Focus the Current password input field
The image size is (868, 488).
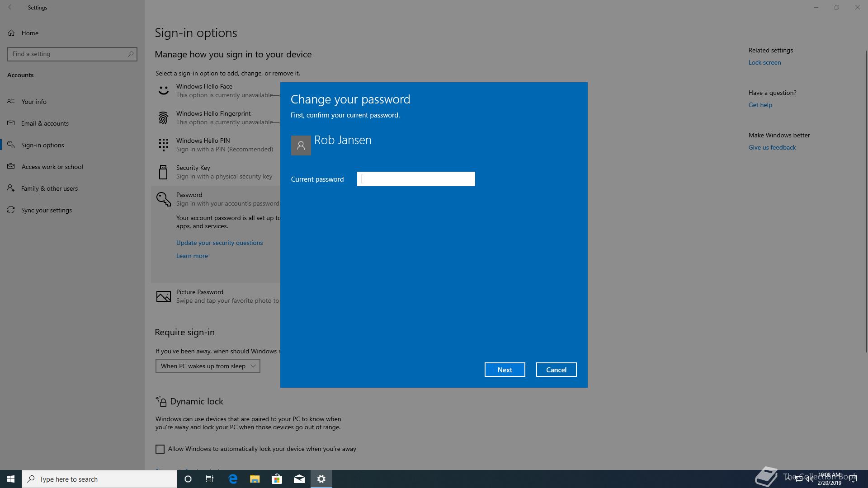pos(416,179)
